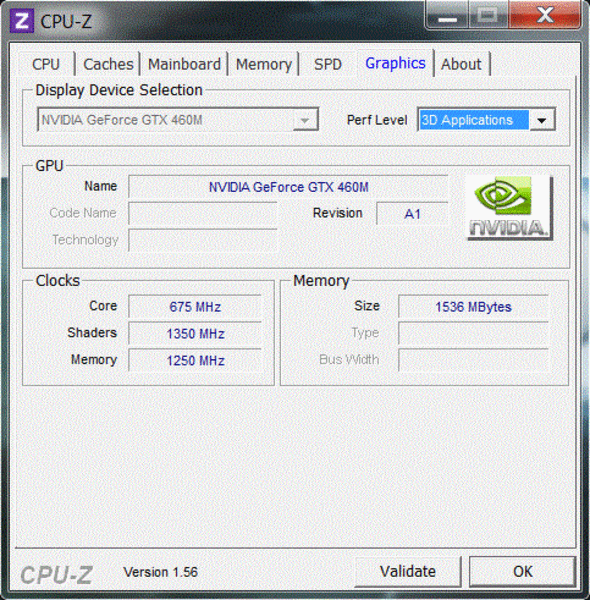This screenshot has height=600, width=590.
Task: Click the Revision A1 field
Action: pyautogui.click(x=412, y=214)
